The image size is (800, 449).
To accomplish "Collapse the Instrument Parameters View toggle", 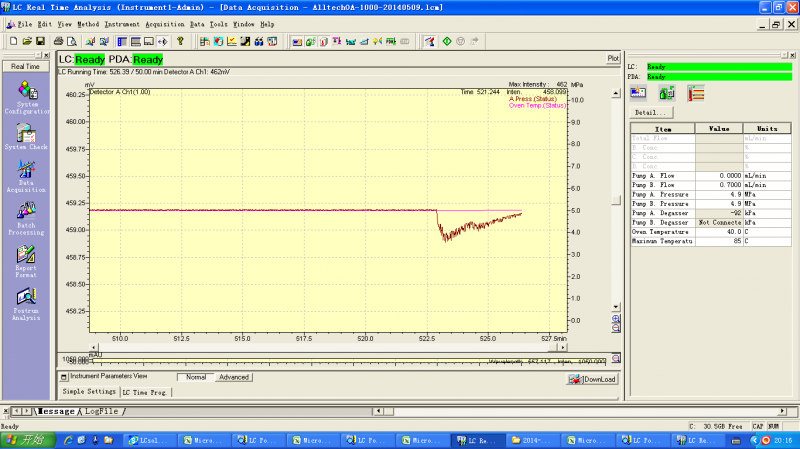I will click(x=64, y=377).
